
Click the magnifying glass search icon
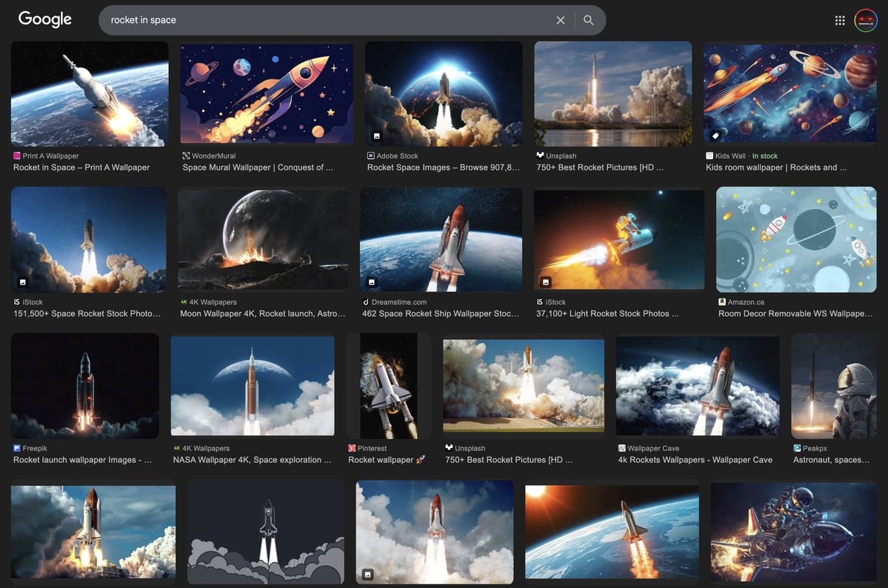pyautogui.click(x=588, y=21)
